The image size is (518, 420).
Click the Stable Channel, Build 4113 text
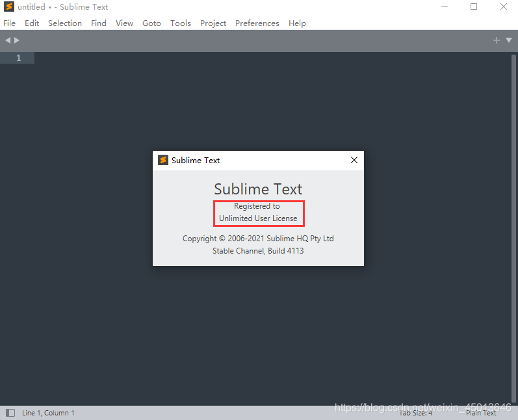(x=258, y=251)
